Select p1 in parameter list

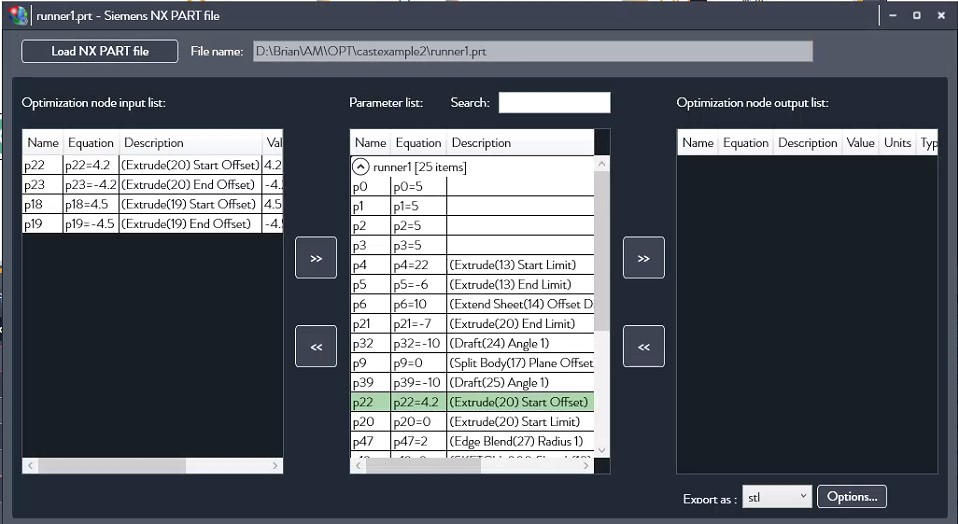(472, 206)
